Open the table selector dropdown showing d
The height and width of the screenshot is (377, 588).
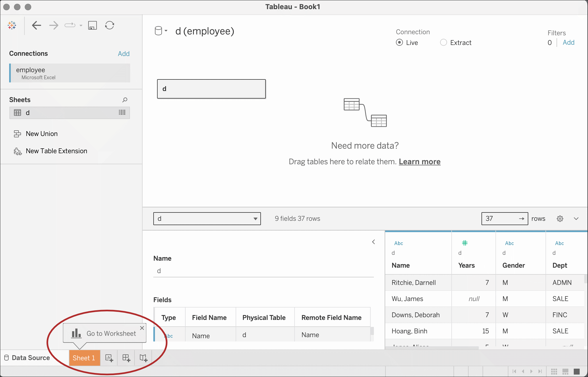(x=207, y=219)
